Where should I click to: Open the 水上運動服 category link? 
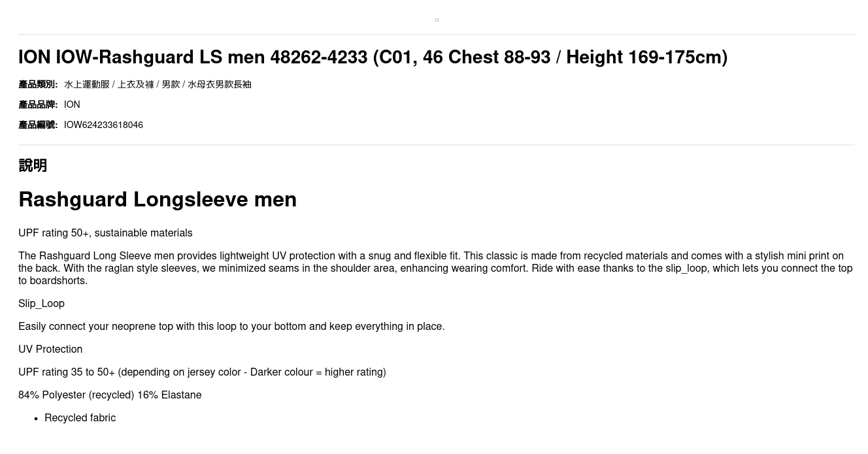pos(86,84)
